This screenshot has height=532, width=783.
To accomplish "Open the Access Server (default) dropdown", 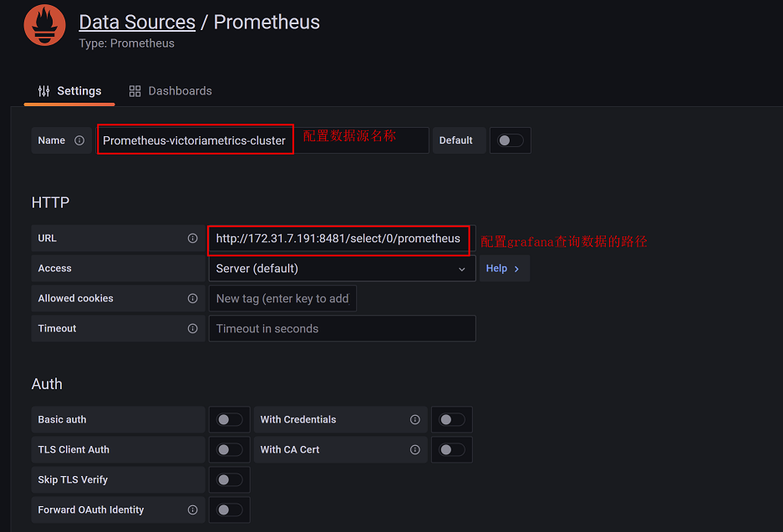I will click(x=341, y=268).
